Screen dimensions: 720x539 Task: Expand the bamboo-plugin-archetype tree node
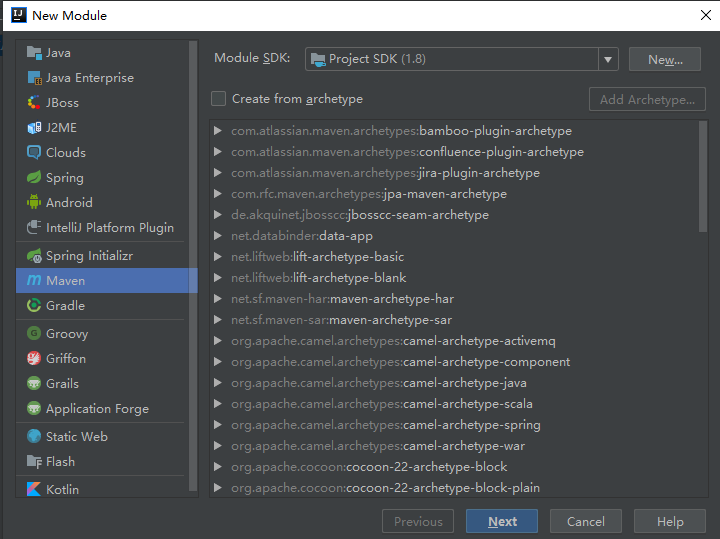(218, 131)
